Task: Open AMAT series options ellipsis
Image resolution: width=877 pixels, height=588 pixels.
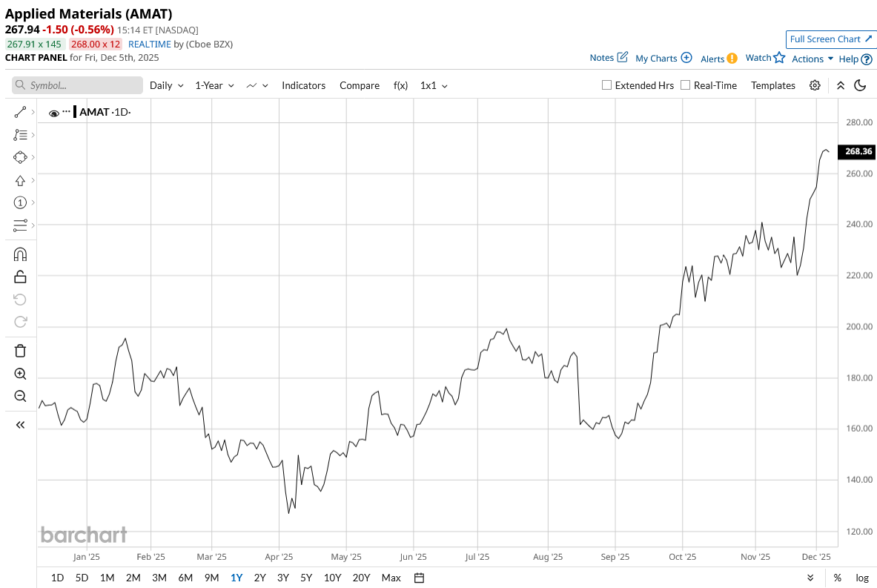Action: [66, 112]
